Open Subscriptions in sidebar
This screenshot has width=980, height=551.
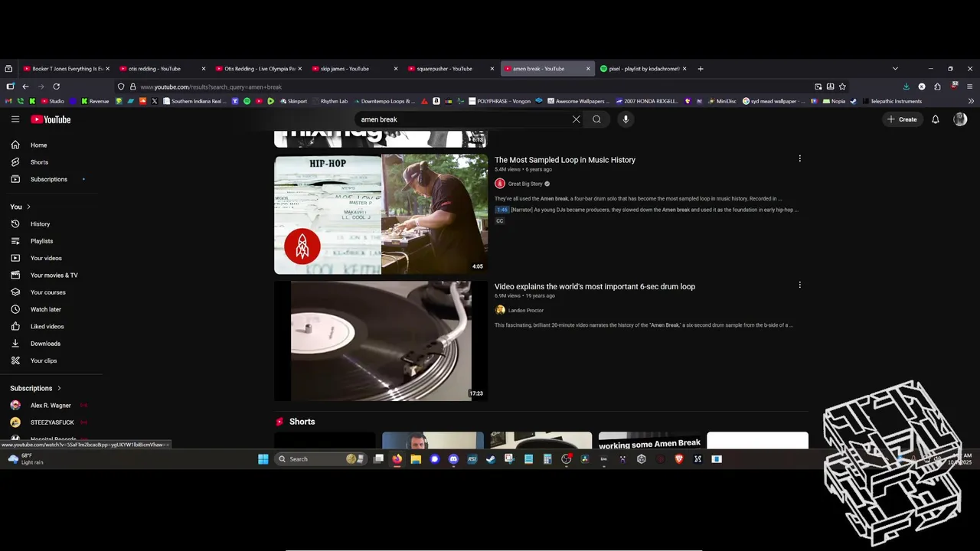(51, 179)
